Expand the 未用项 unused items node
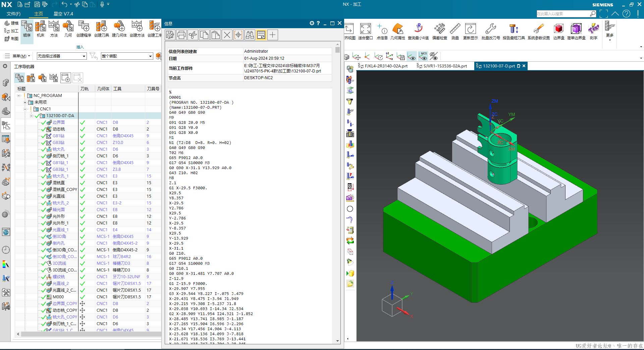The image size is (644, 350). click(25, 102)
